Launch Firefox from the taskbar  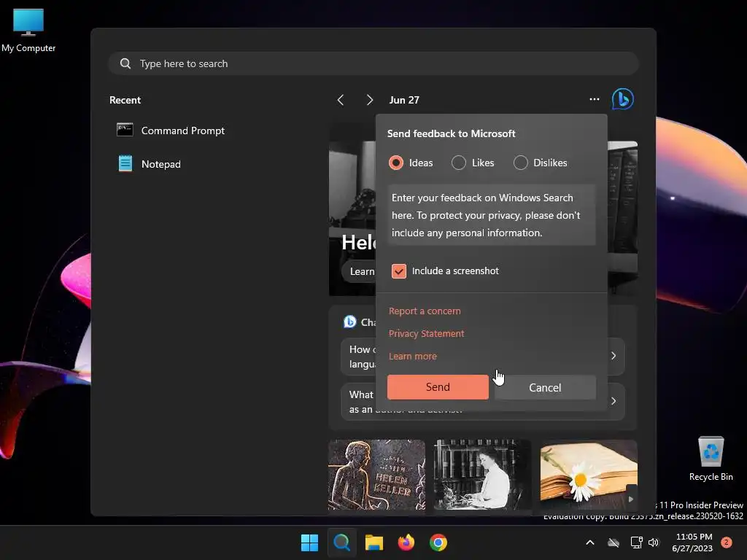pos(406,542)
